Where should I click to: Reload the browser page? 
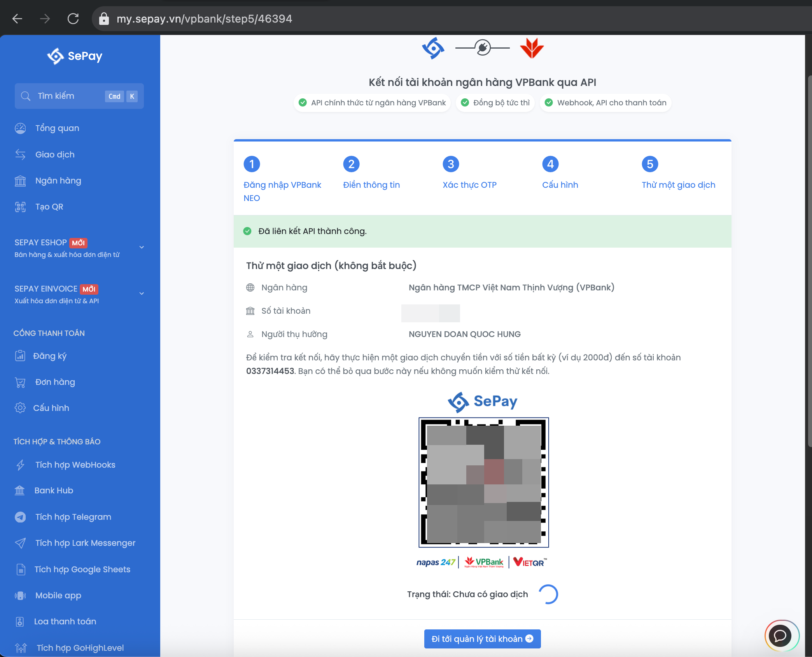pos(73,19)
